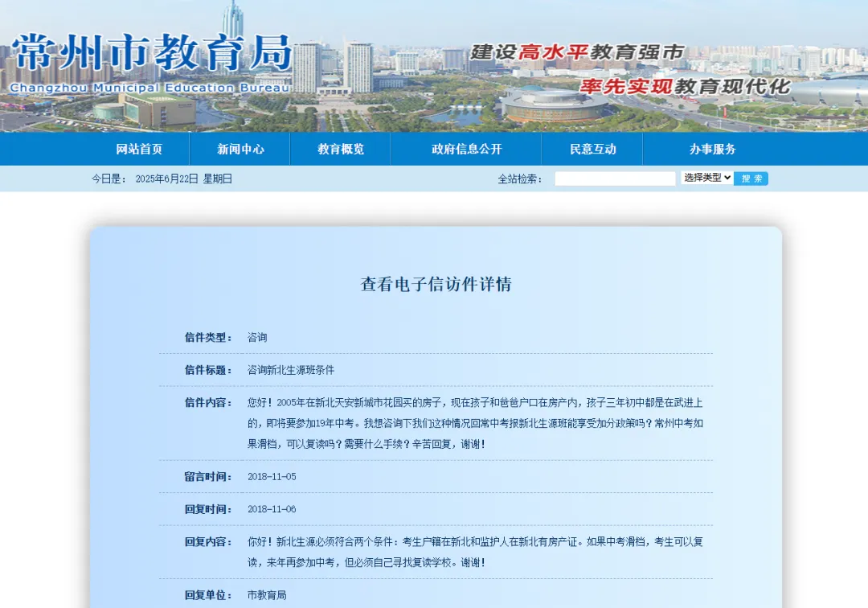Click the 留言时间 label
The image size is (868, 608).
pos(208,477)
